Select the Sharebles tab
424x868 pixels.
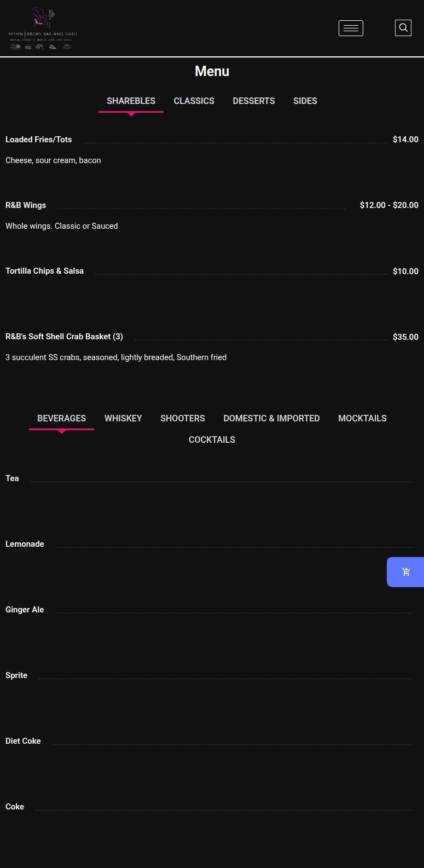pyautogui.click(x=131, y=101)
